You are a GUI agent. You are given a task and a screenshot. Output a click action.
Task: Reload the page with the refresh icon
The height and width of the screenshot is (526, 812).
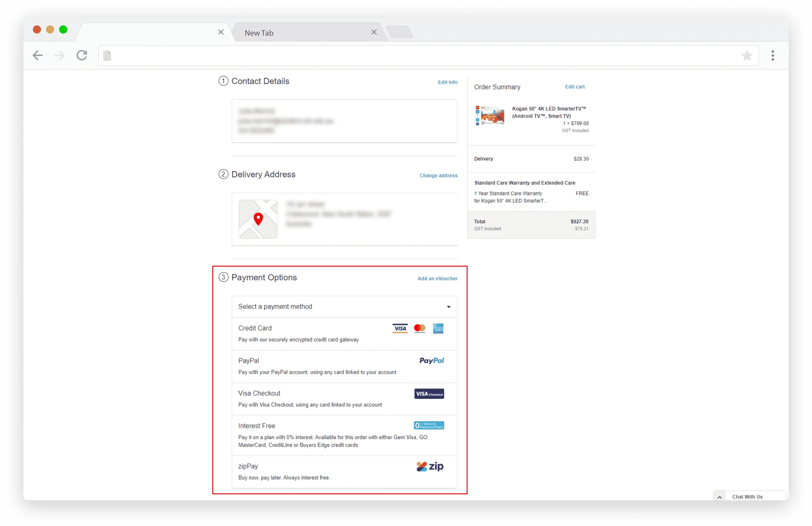(x=82, y=55)
